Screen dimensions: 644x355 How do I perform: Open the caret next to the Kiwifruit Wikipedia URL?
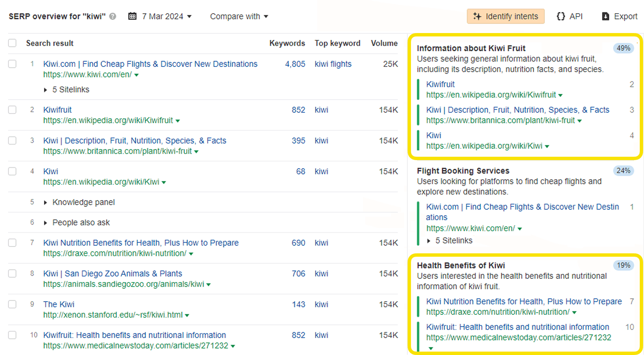point(178,120)
